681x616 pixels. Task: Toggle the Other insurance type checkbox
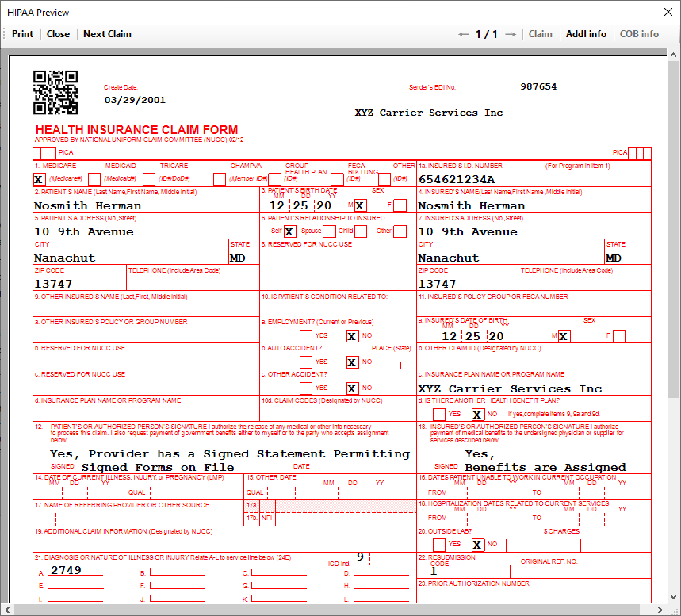click(x=384, y=179)
